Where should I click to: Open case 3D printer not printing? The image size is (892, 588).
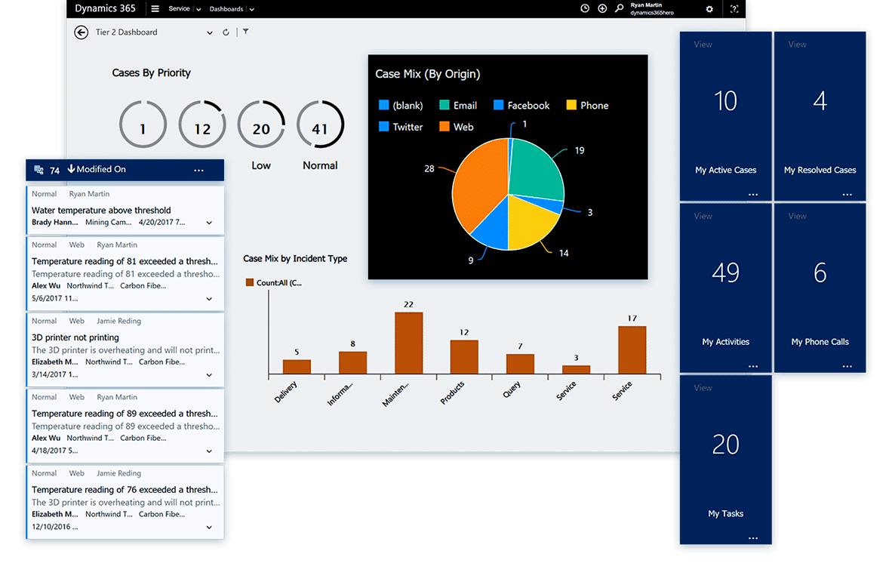[75, 337]
